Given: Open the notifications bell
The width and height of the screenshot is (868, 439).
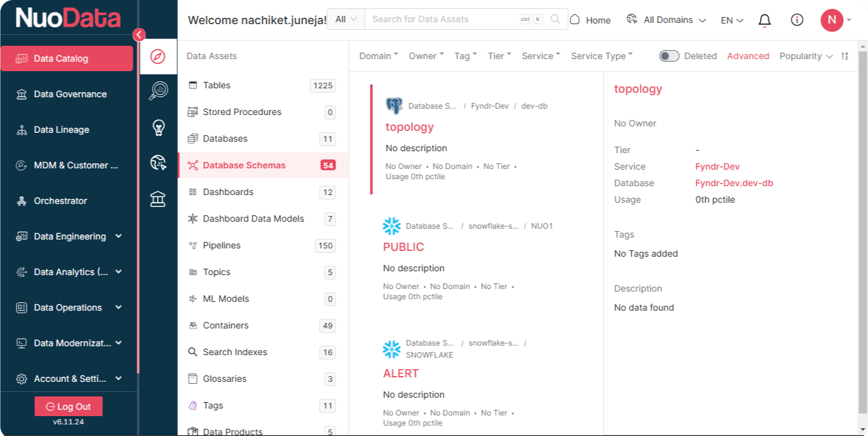Looking at the screenshot, I should 765,20.
